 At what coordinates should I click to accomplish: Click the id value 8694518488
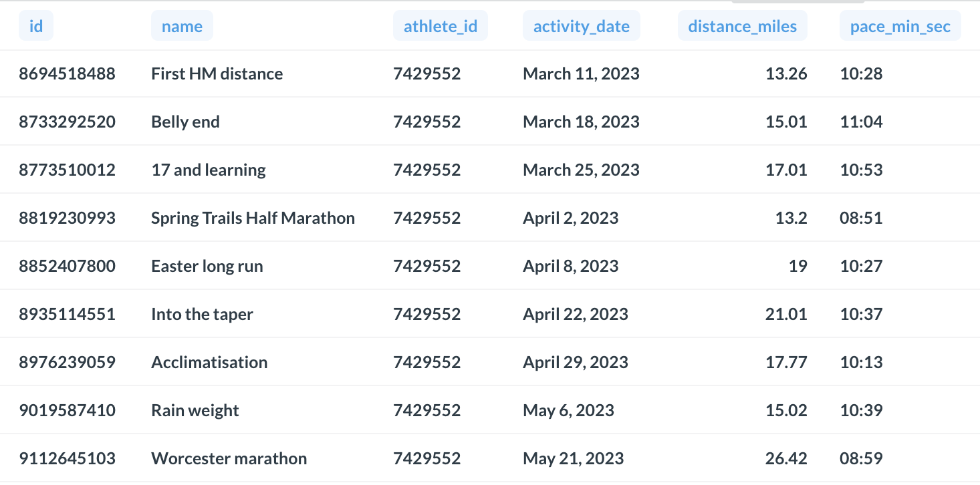[67, 73]
